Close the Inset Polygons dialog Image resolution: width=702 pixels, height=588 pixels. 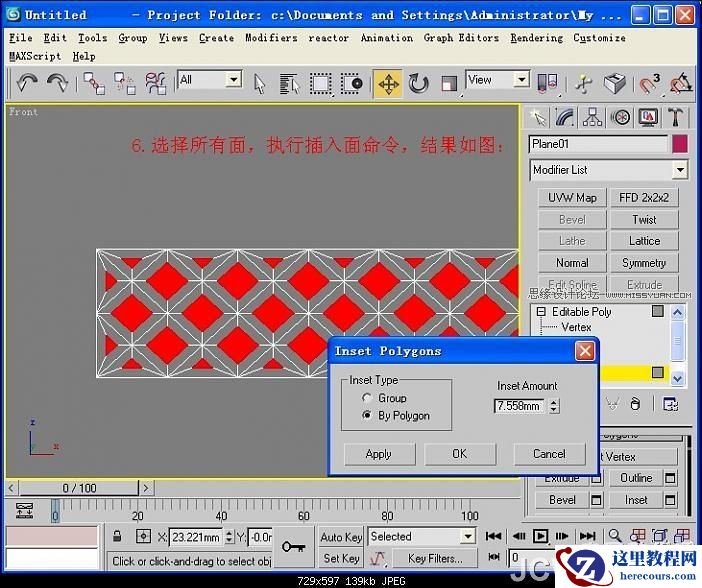click(x=585, y=351)
